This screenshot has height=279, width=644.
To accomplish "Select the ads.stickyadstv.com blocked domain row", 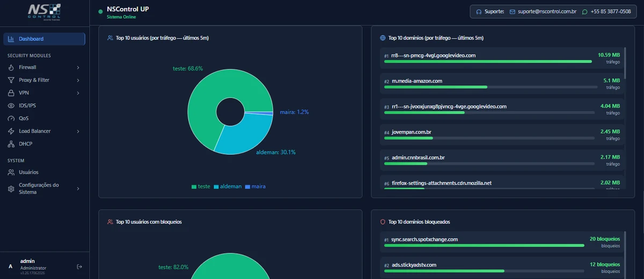I will (502, 268).
